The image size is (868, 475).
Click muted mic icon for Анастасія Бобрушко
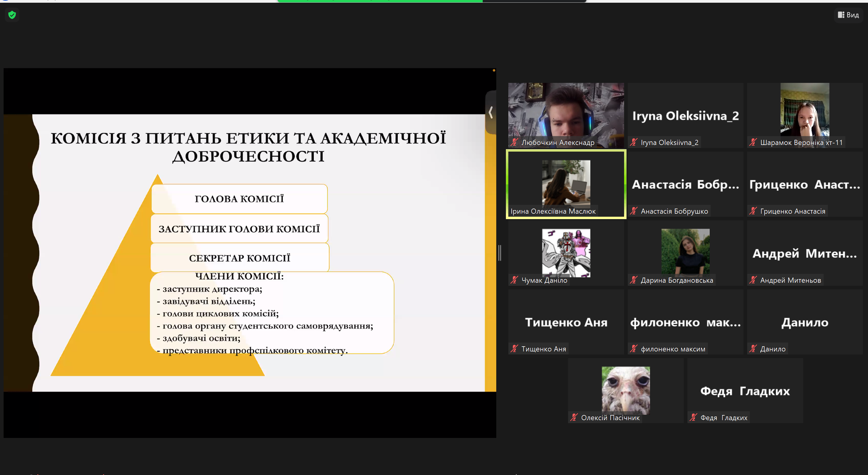click(x=633, y=211)
